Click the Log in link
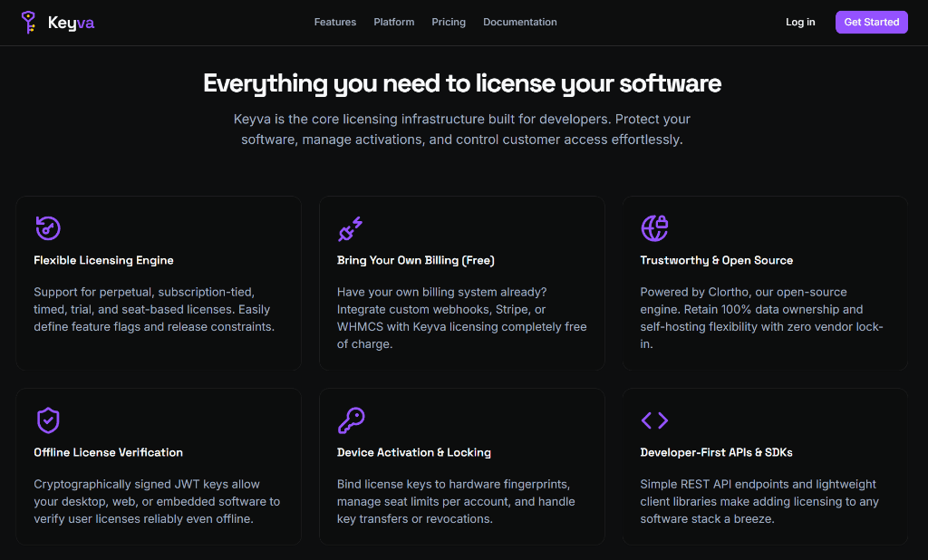The height and width of the screenshot is (560, 928). click(x=800, y=22)
